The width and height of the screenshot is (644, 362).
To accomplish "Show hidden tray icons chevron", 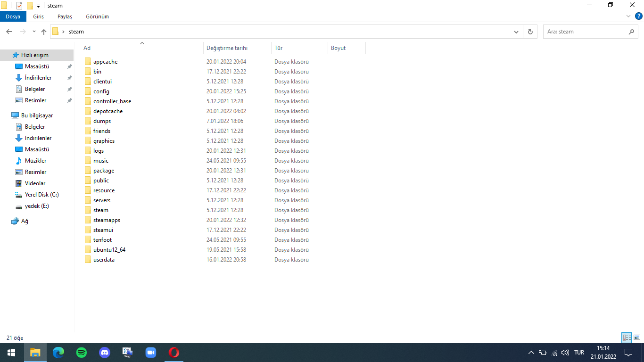I will click(531, 353).
